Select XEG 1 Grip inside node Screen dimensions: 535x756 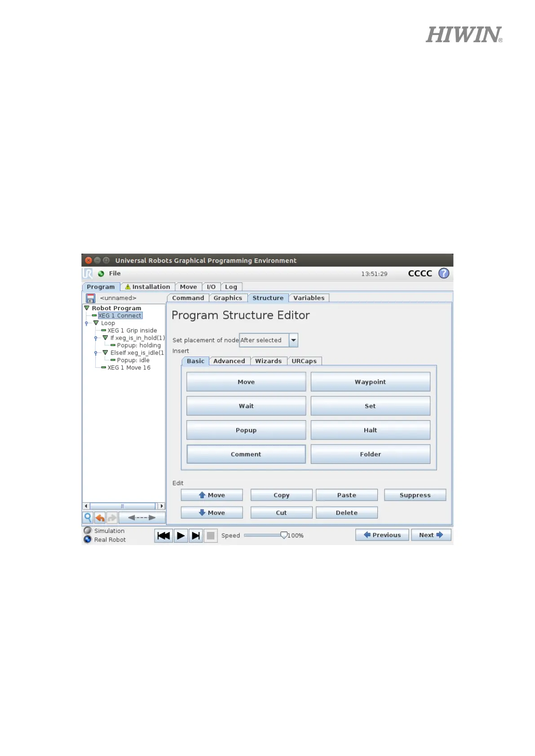click(x=132, y=330)
